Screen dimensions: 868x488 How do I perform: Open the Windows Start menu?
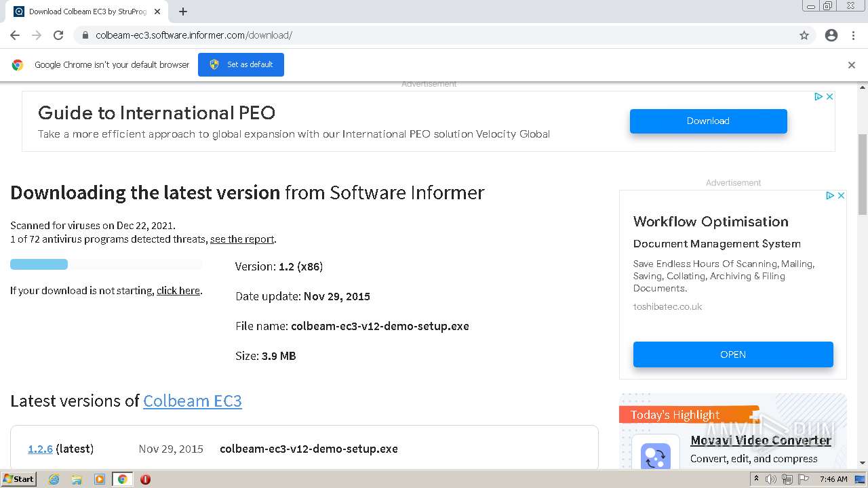(x=19, y=479)
